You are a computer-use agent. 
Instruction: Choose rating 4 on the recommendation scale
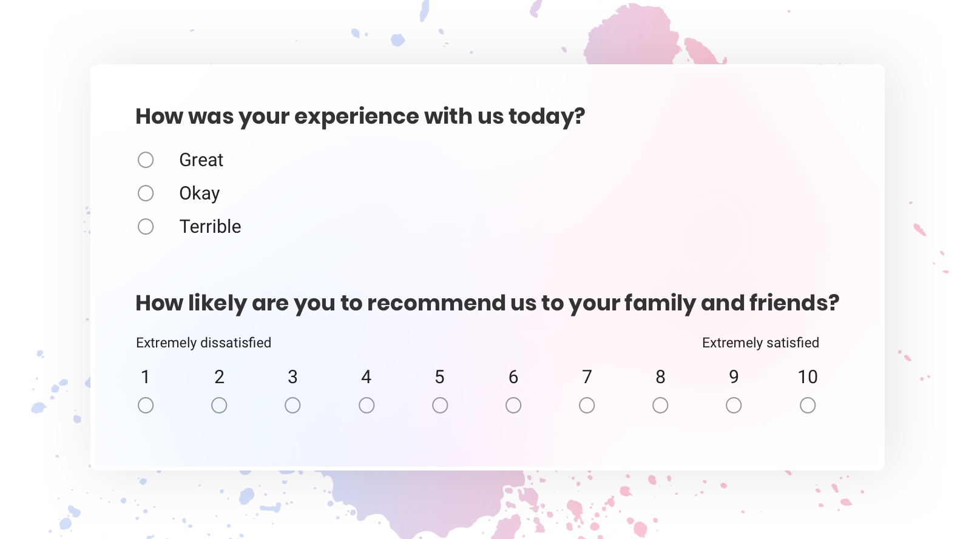point(367,404)
